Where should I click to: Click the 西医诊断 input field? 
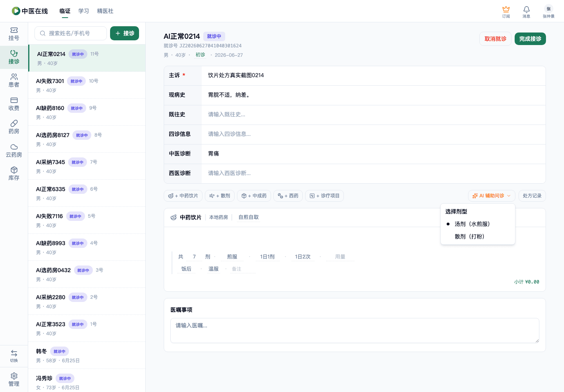[374, 173]
